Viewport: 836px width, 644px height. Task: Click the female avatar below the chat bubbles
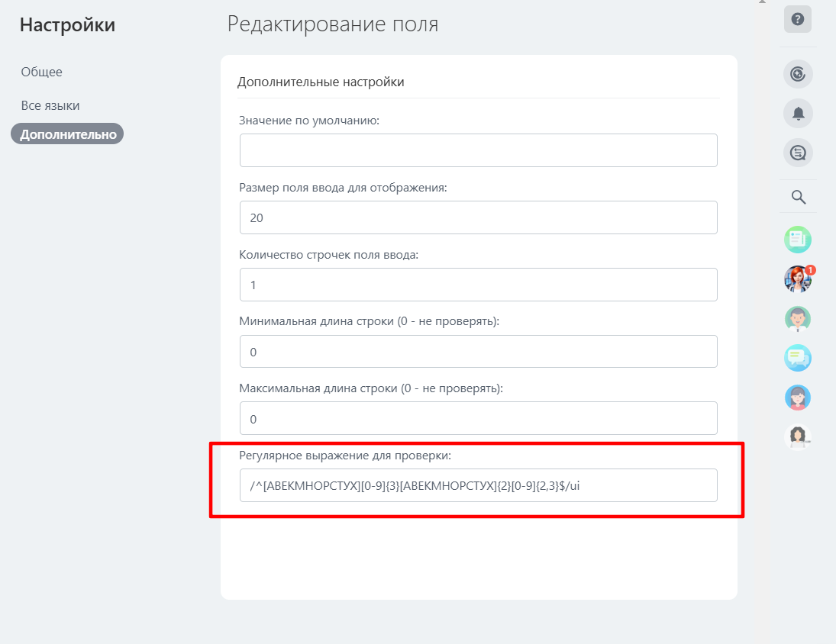click(x=797, y=398)
